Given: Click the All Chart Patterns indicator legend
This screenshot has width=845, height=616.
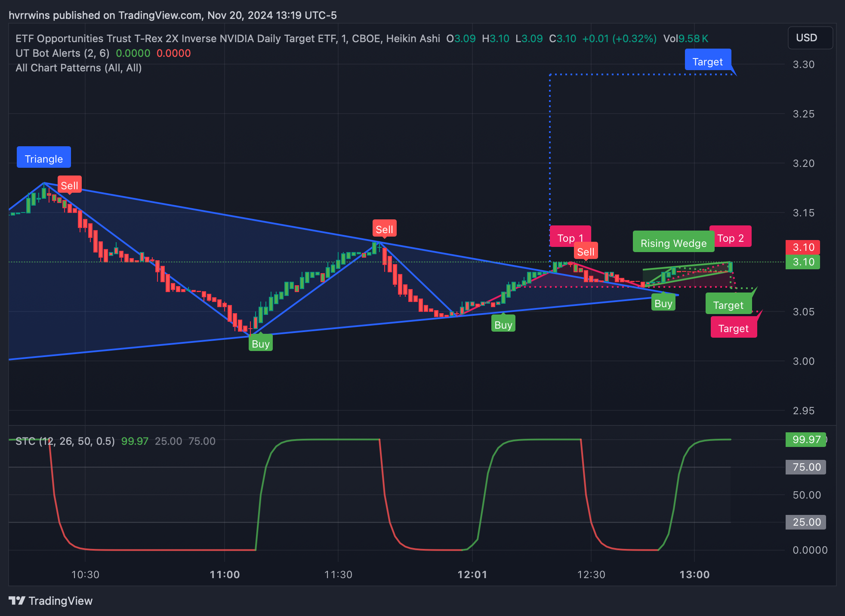Looking at the screenshot, I should pos(79,68).
